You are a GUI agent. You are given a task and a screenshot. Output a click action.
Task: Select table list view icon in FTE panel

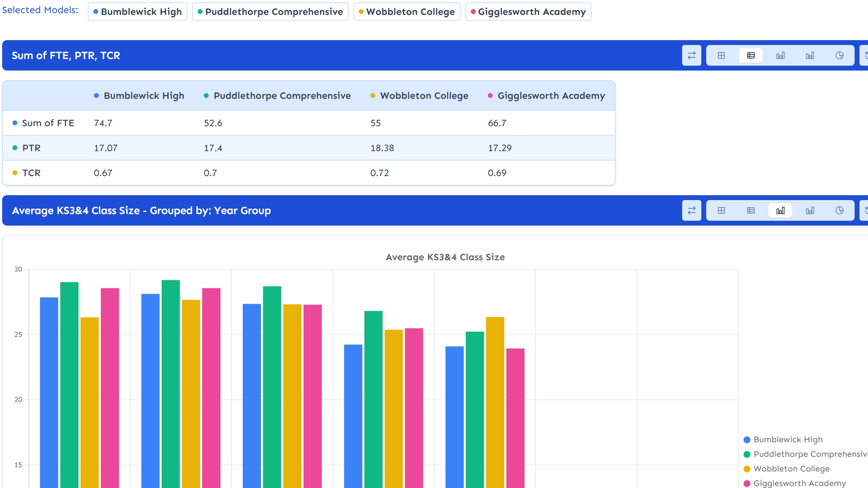click(750, 55)
